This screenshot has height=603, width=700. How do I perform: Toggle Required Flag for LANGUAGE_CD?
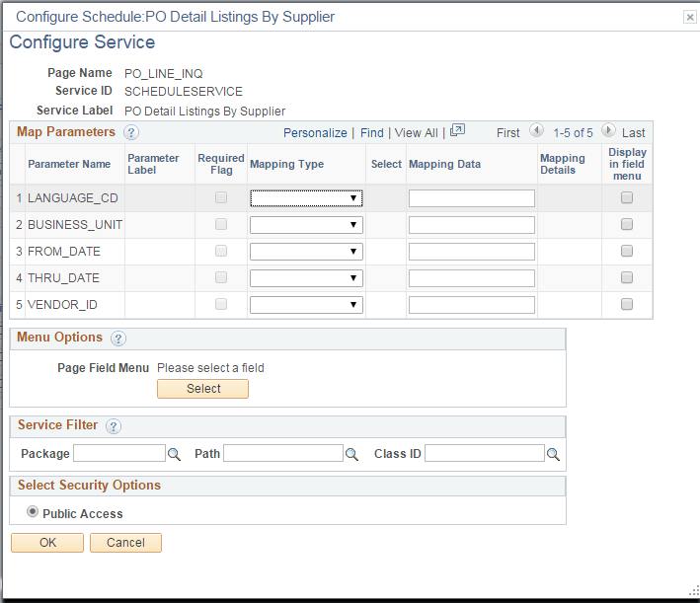coord(221,197)
